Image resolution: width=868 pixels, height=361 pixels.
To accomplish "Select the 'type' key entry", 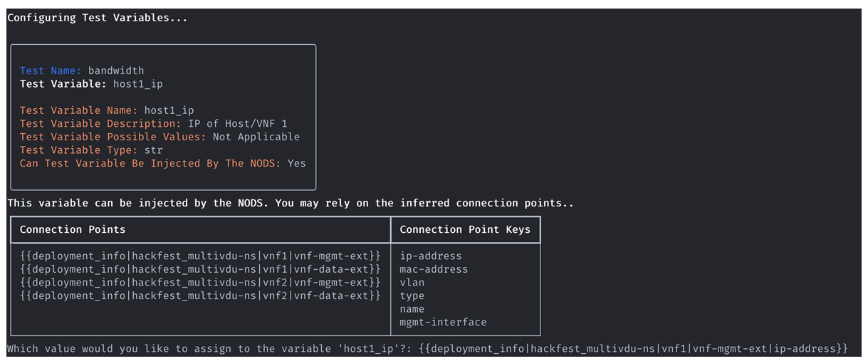I will click(x=412, y=295).
